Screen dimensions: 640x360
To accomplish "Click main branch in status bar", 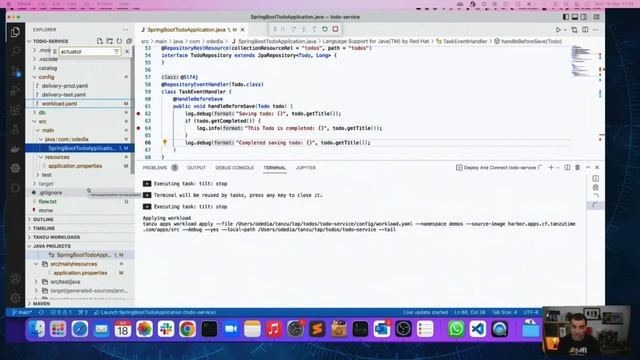I will point(22,313).
